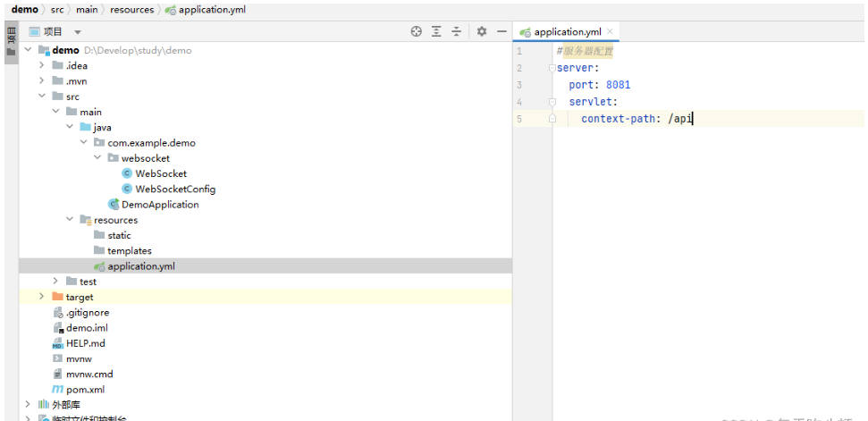Image resolution: width=868 pixels, height=421 pixels.
Task: Fold the servlet block at line 4
Action: point(552,102)
